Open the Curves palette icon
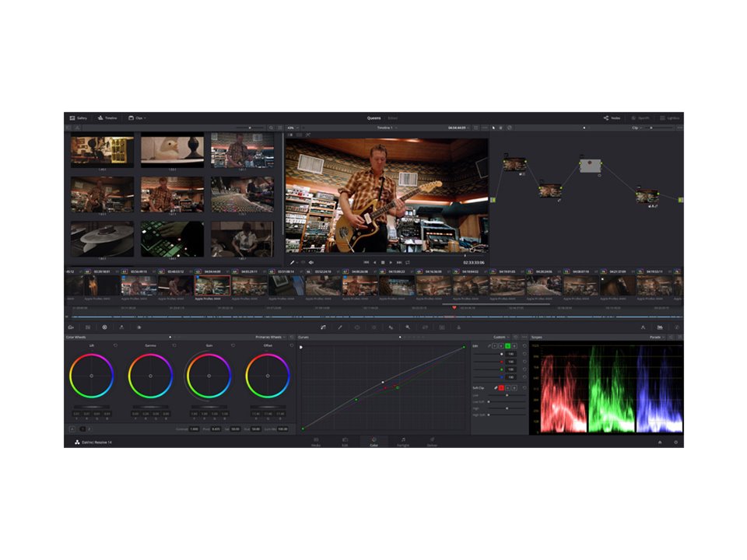 pyautogui.click(x=322, y=327)
